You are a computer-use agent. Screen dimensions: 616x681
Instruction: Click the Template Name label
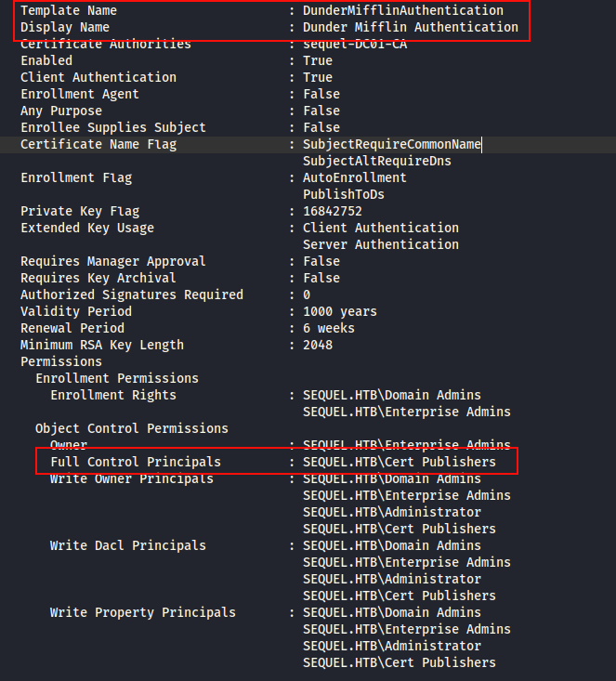coord(69,10)
